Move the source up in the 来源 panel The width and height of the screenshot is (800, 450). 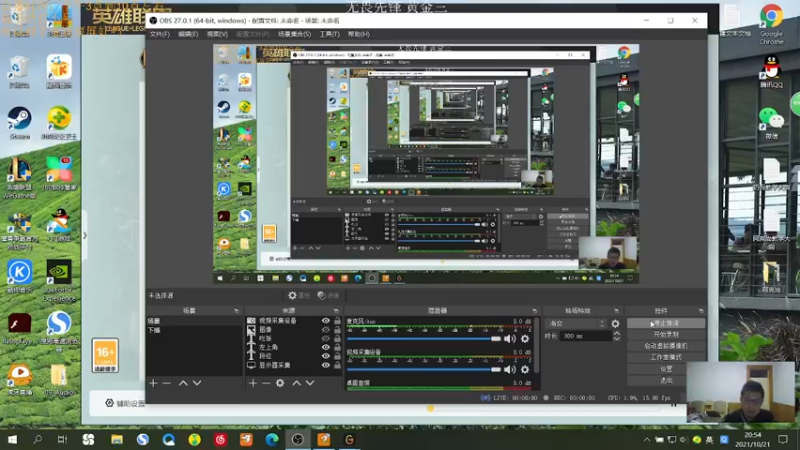(x=296, y=383)
